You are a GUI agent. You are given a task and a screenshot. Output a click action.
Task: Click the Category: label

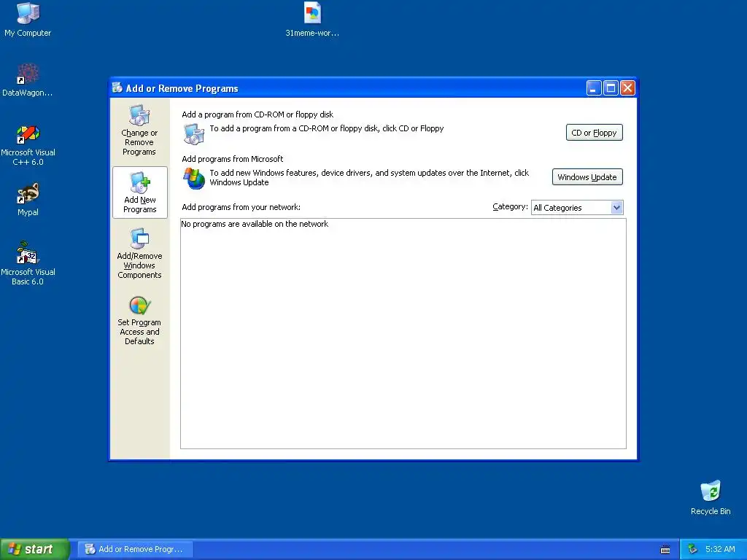pyautogui.click(x=510, y=206)
